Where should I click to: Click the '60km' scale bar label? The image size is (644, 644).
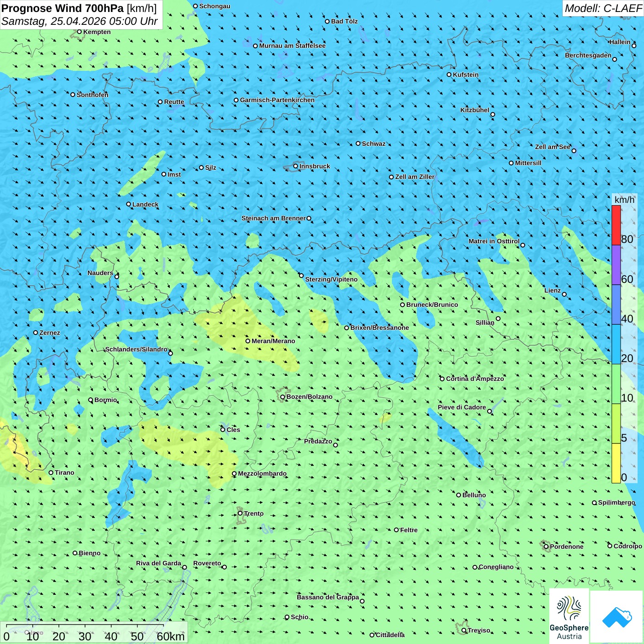(x=171, y=636)
